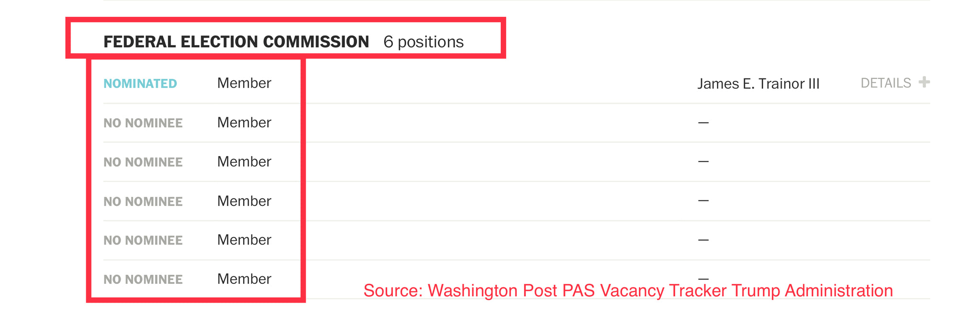Click the last NO NOMINEE status label
The width and height of the screenshot is (980, 315).
(143, 280)
